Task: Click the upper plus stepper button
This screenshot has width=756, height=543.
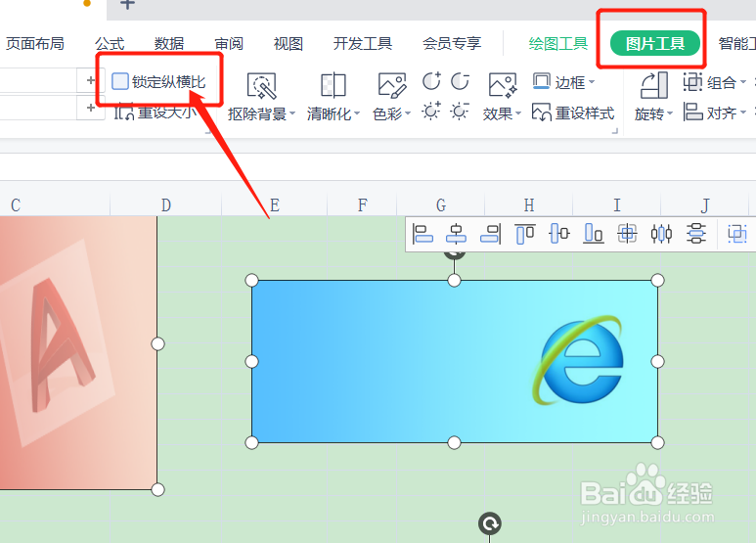Action: (91, 80)
